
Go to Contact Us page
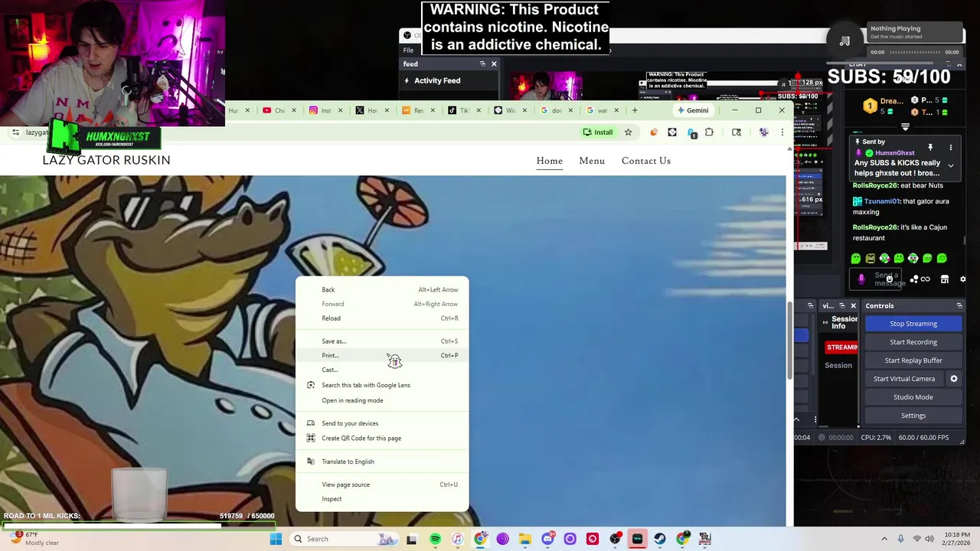coord(646,161)
